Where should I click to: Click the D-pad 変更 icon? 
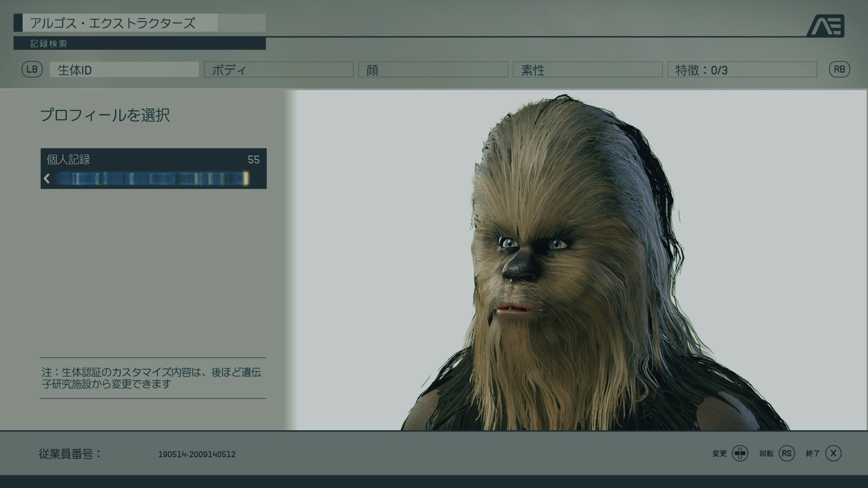(740, 453)
